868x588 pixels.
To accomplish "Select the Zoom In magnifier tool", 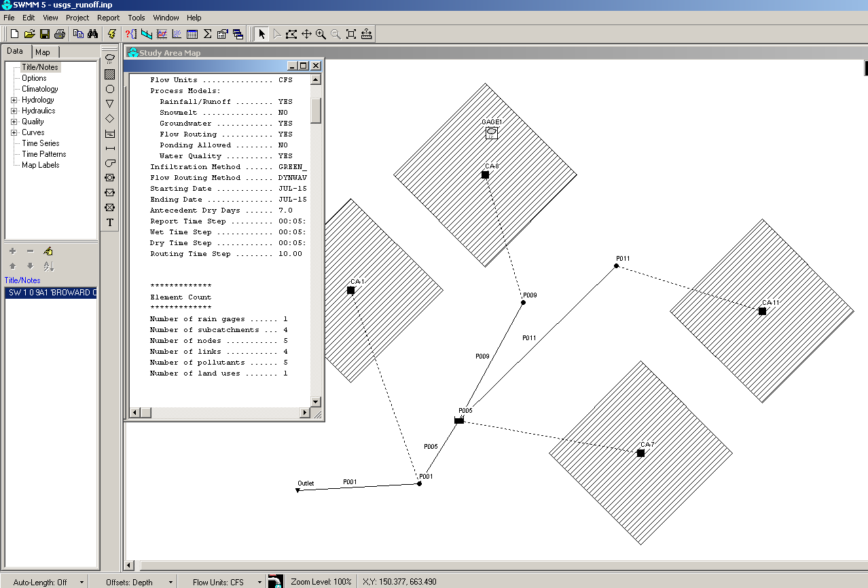I will 321,34.
